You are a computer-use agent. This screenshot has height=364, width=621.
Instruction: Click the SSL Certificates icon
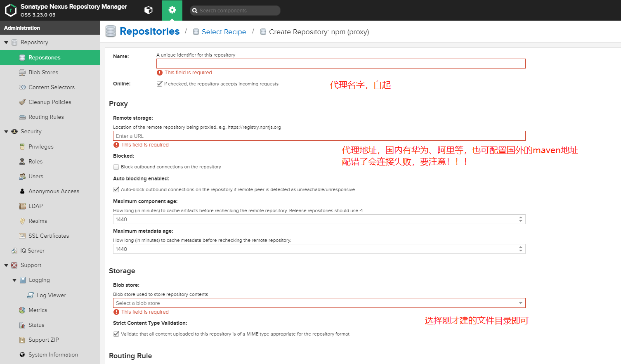click(22, 236)
